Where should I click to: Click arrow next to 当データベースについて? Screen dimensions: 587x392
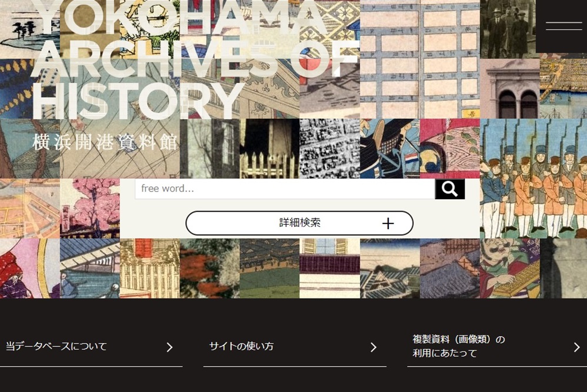tap(169, 347)
